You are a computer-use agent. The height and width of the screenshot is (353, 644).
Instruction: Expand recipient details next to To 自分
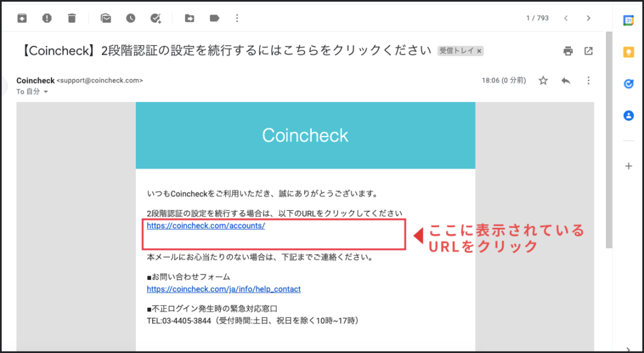[46, 92]
